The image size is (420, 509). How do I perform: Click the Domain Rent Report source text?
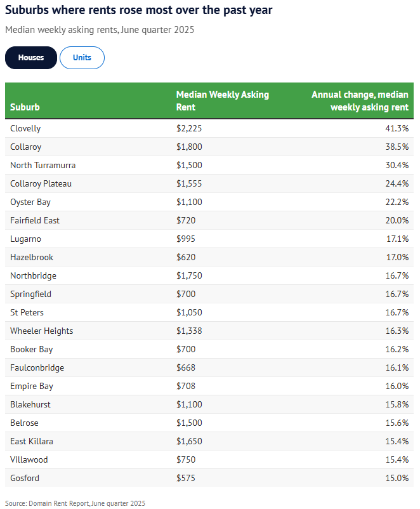pyautogui.click(x=75, y=503)
